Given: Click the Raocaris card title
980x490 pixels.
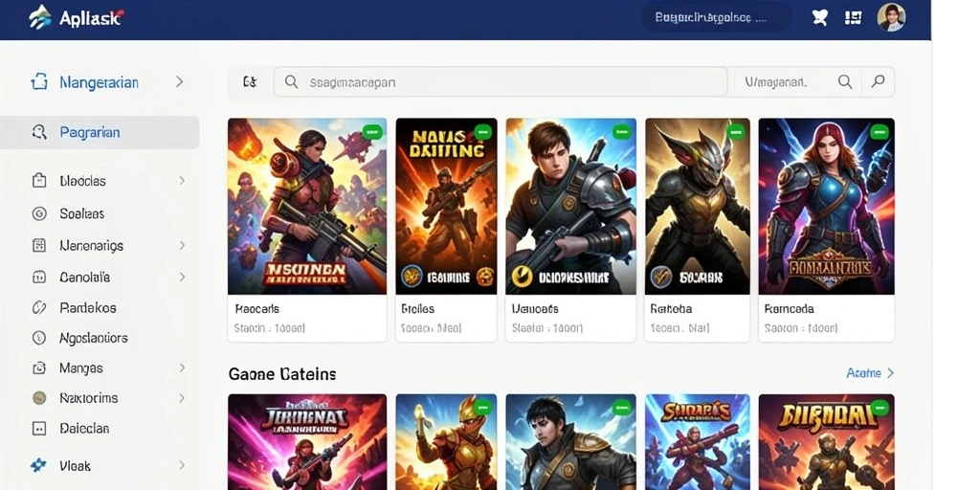Looking at the screenshot, I should (x=256, y=309).
